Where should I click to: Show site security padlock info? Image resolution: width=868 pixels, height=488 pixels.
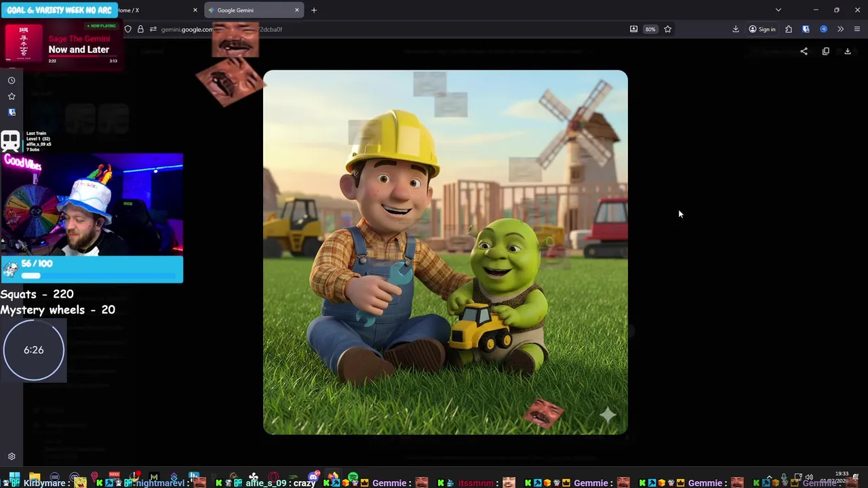(x=140, y=29)
